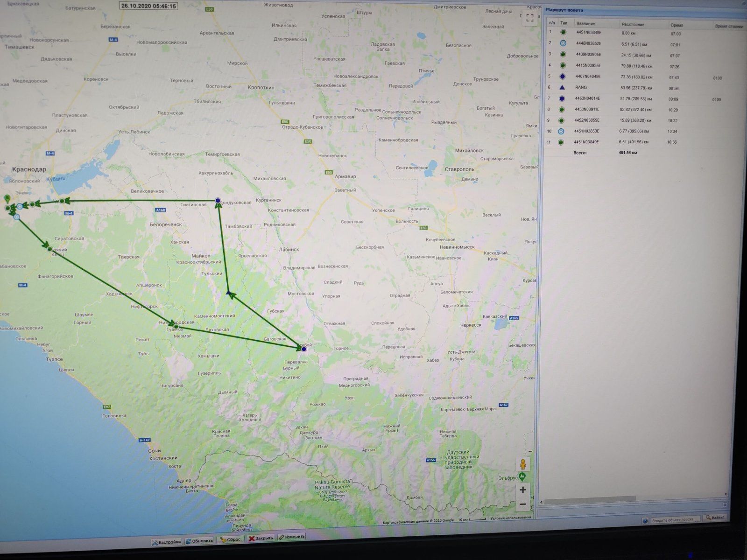747x560 pixels.
Task: Click the Эльбрус green map pin
Action: point(522,476)
